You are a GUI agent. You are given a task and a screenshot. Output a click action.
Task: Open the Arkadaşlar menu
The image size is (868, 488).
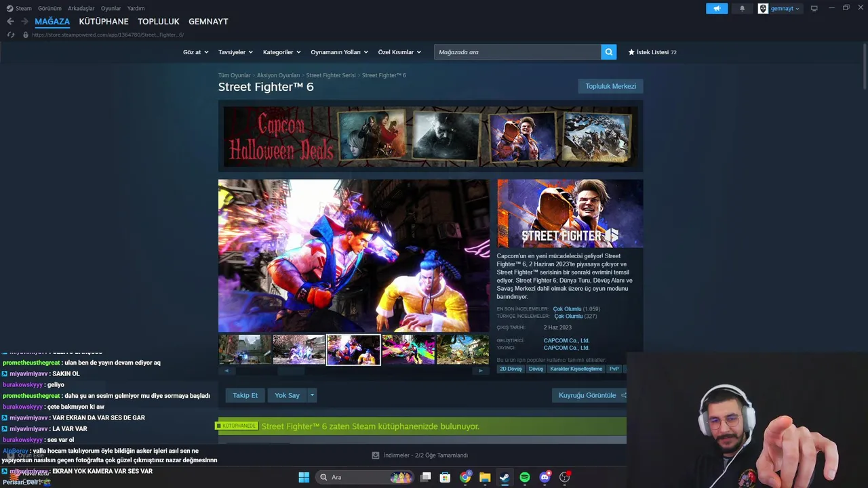tap(81, 9)
